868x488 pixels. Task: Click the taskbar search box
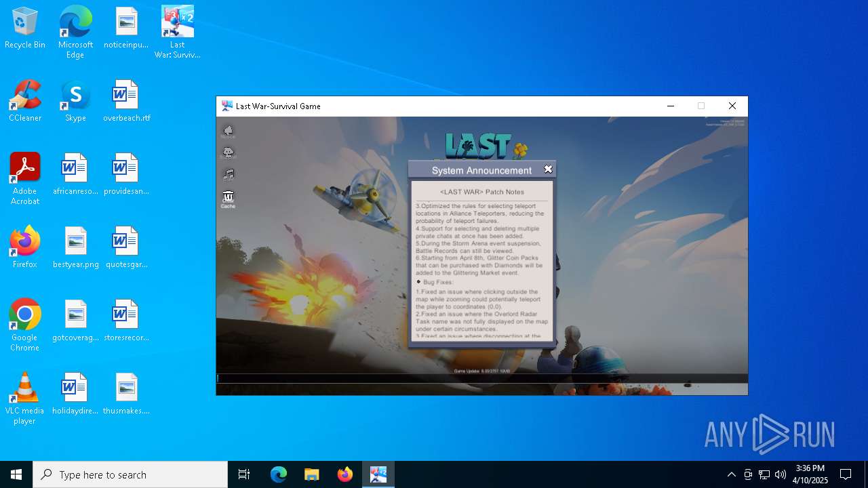click(130, 474)
